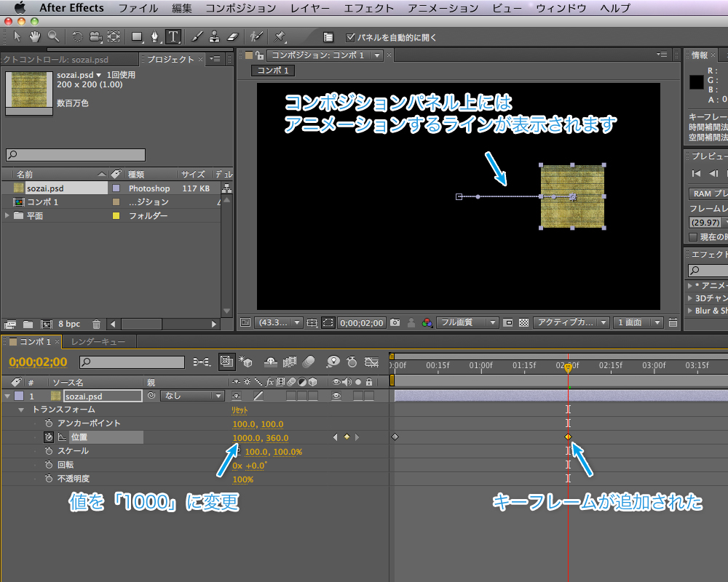Viewport: 728px width, 582px height.
Task: Open the Graph Editor in timeline
Action: [372, 362]
